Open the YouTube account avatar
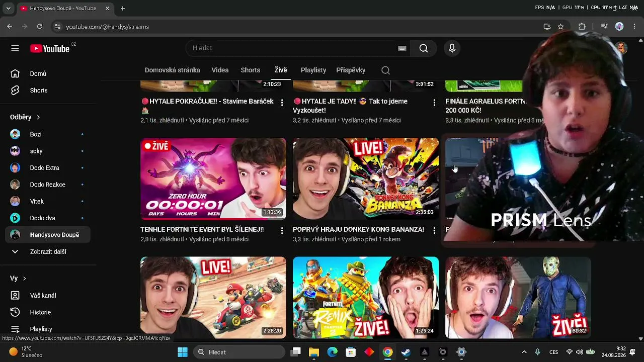644x362 pixels. pyautogui.click(x=621, y=48)
